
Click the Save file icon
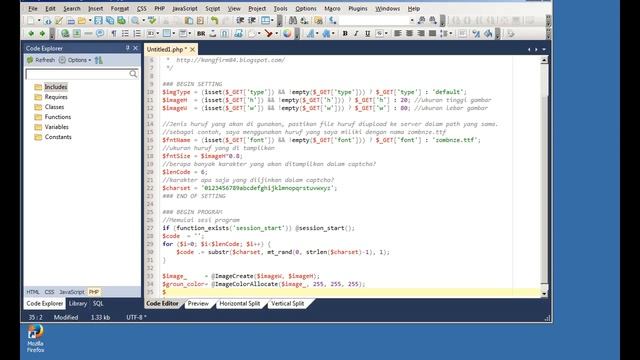[x=98, y=20]
